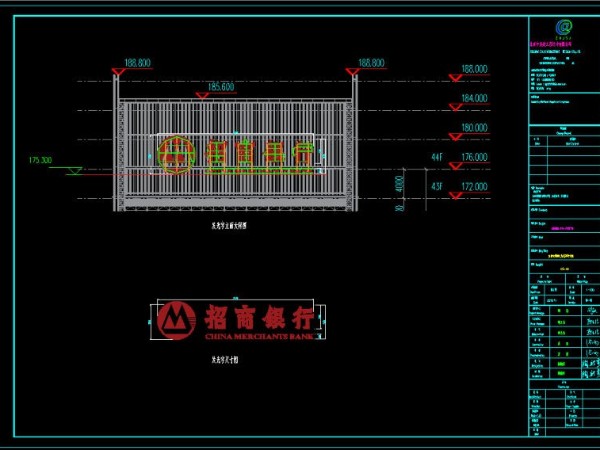Select the 180.000 elevation value

(x=474, y=127)
